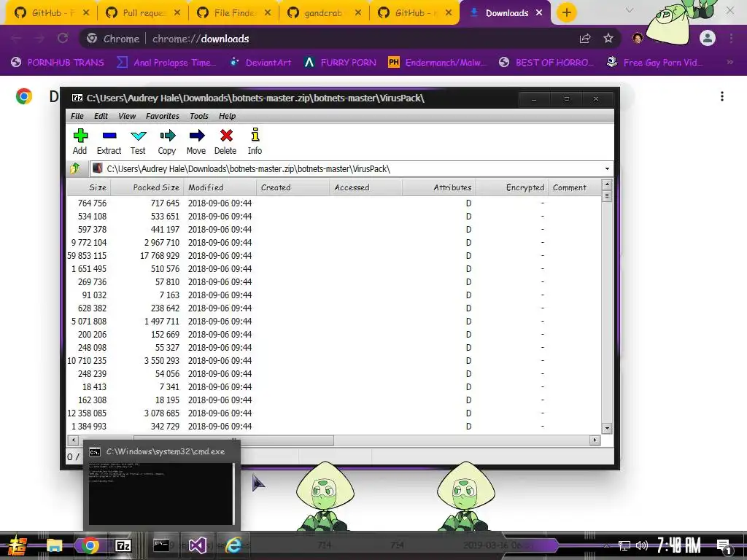Open the Favorites menu
This screenshot has height=560, width=747.
pyautogui.click(x=163, y=116)
